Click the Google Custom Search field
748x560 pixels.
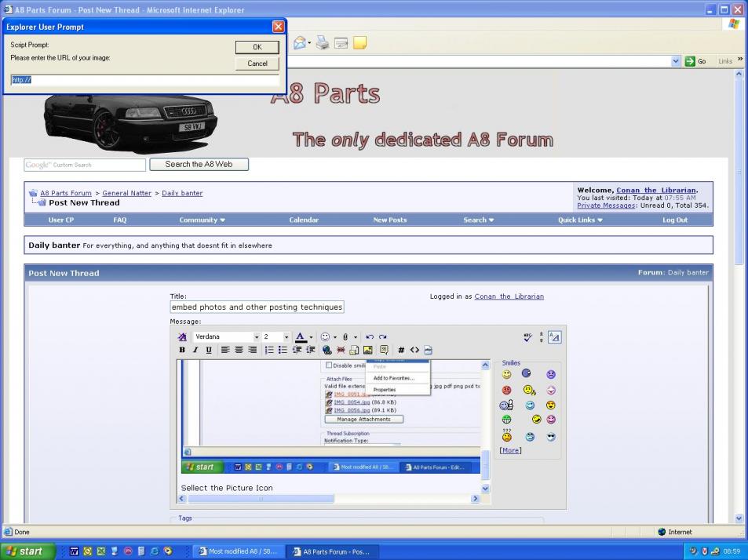tap(85, 165)
